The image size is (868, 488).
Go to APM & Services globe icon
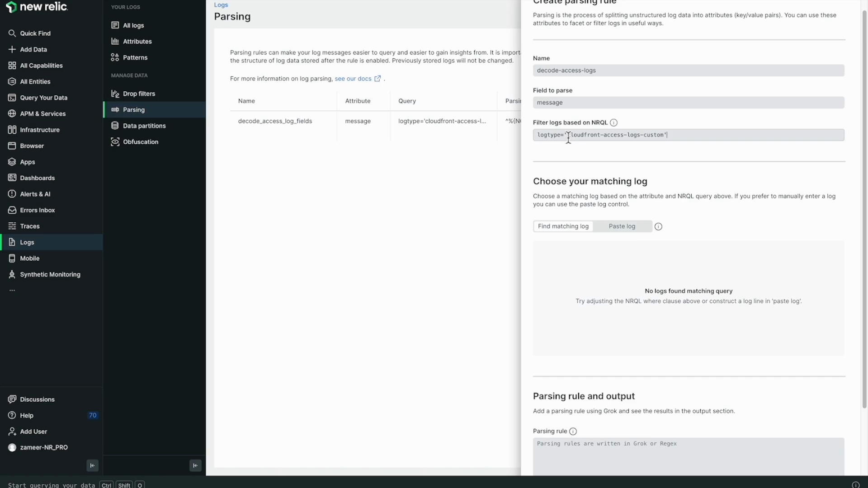point(12,114)
